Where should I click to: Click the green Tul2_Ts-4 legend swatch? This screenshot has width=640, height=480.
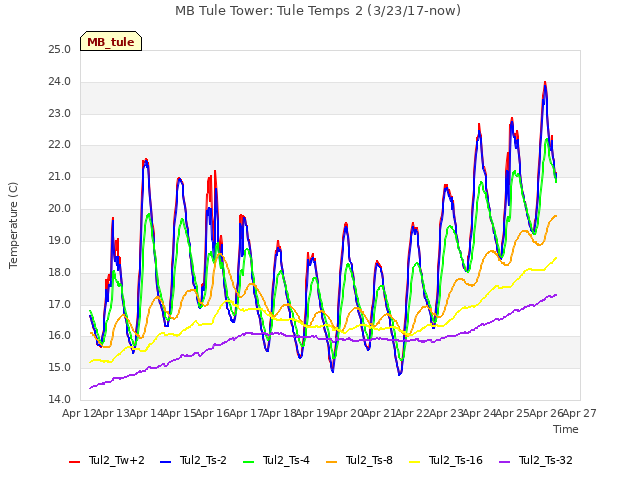pyautogui.click(x=248, y=462)
